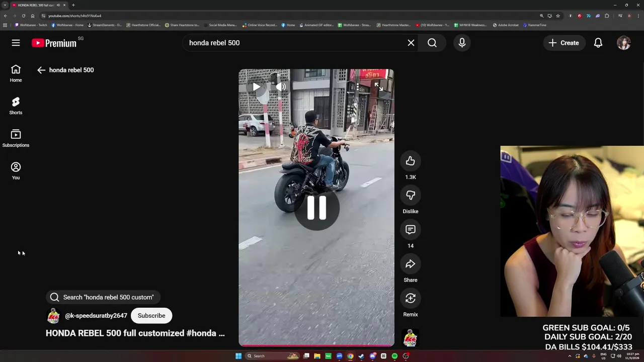This screenshot has height=362, width=644.
Task: Subscribe to k-speedsuratby2647
Action: tap(151, 316)
